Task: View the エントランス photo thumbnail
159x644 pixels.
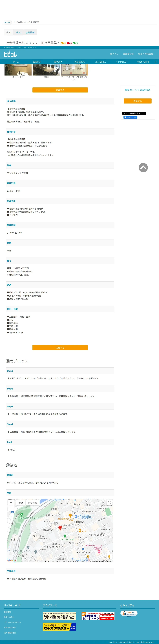Action: (x=18, y=70)
